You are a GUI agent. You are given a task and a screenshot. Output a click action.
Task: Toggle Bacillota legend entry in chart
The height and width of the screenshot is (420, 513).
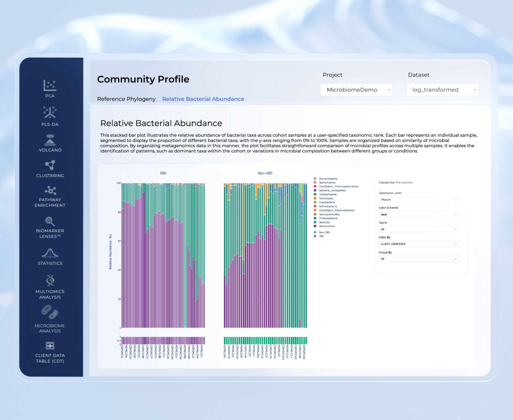pos(324,222)
